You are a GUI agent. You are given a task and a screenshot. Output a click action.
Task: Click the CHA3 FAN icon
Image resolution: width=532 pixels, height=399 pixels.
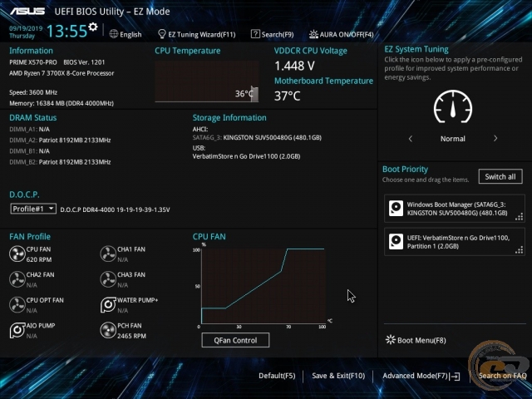point(108,279)
